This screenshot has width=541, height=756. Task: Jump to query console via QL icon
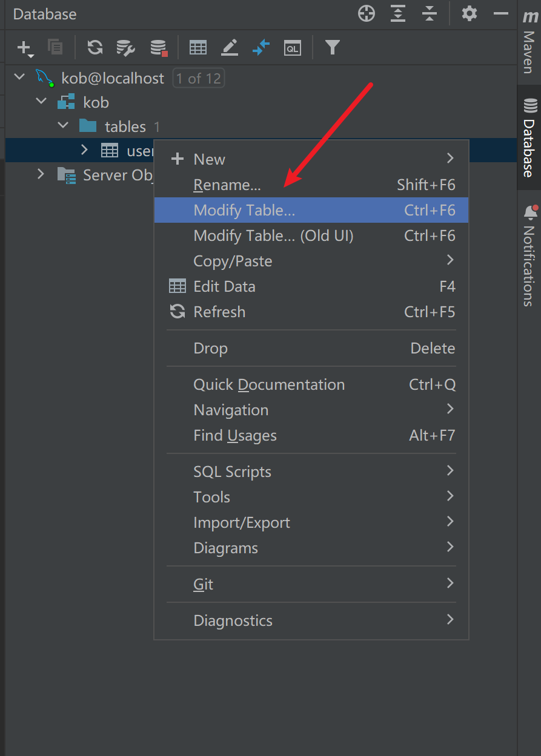click(292, 47)
